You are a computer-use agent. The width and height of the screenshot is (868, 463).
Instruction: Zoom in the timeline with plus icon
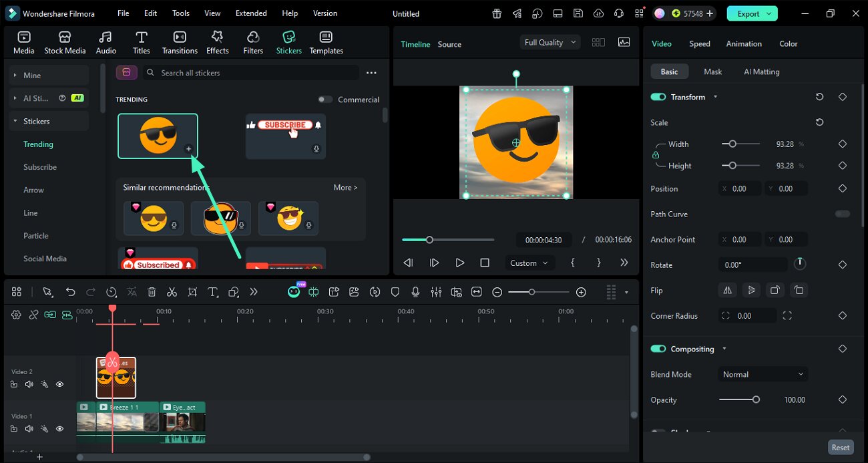[581, 292]
